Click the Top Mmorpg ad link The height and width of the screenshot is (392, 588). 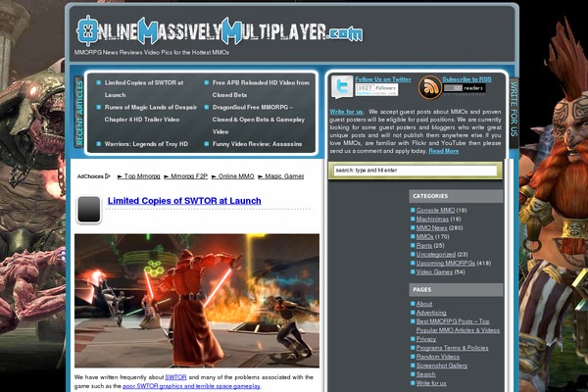click(x=139, y=176)
